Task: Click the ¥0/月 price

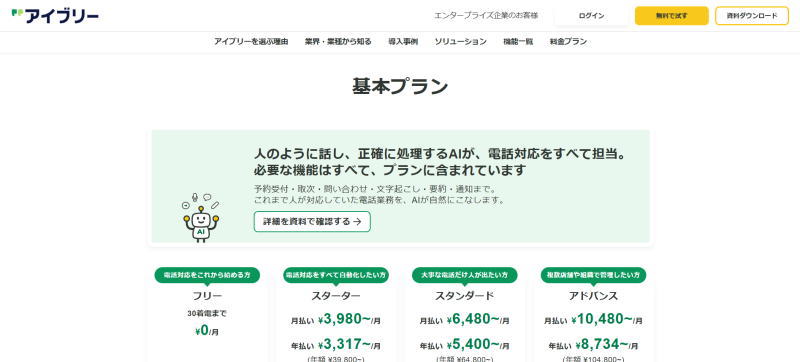Action: pos(207,331)
